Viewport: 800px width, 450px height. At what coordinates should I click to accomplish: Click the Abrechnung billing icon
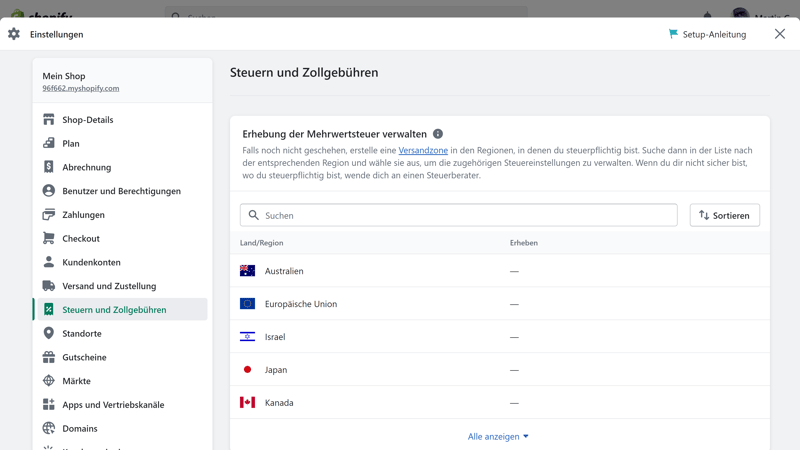pyautogui.click(x=48, y=167)
